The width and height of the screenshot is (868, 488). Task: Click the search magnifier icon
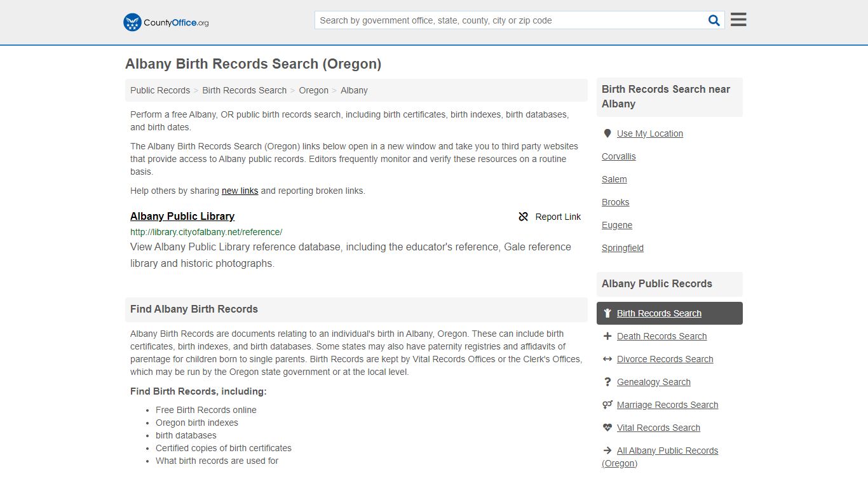[714, 20]
